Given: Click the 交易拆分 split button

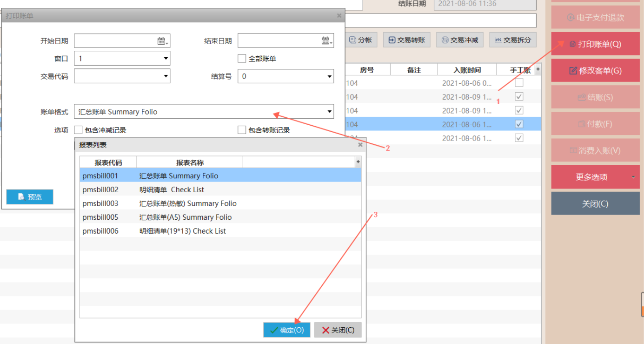Looking at the screenshot, I should tap(513, 40).
